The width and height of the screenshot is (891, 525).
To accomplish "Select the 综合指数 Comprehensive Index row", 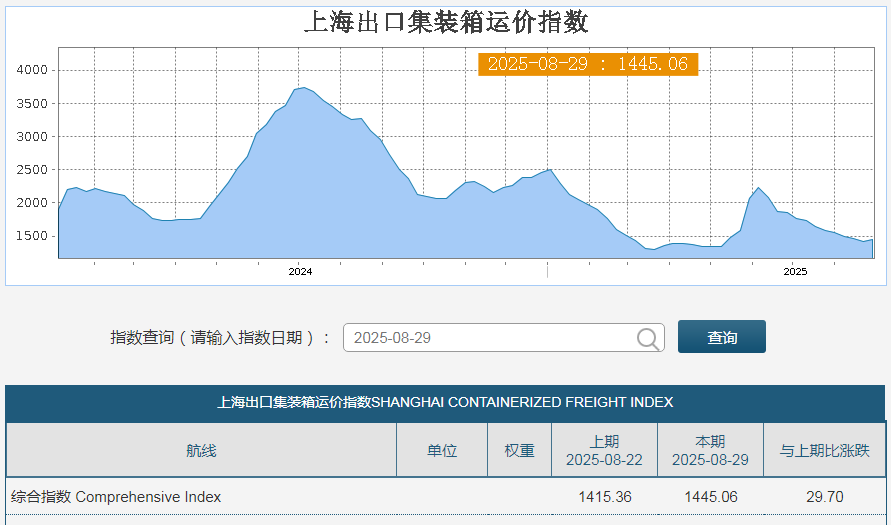I will (x=446, y=497).
